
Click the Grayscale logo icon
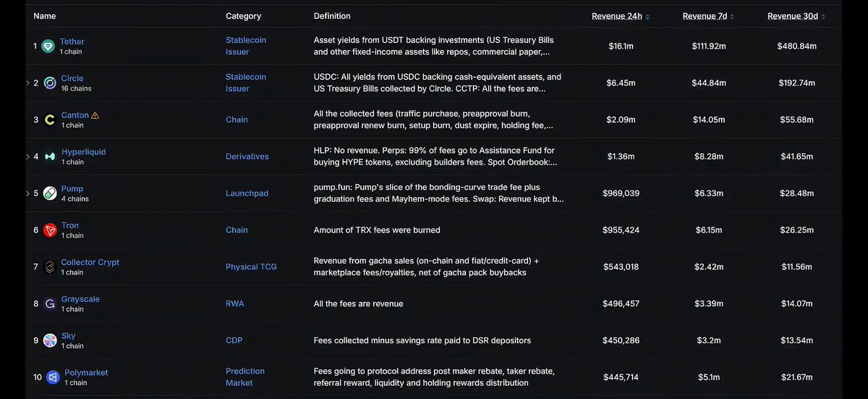tap(50, 304)
